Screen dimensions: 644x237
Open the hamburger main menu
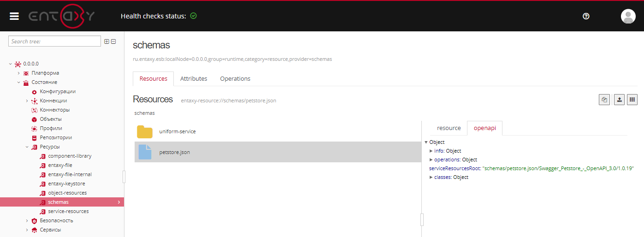tap(14, 16)
